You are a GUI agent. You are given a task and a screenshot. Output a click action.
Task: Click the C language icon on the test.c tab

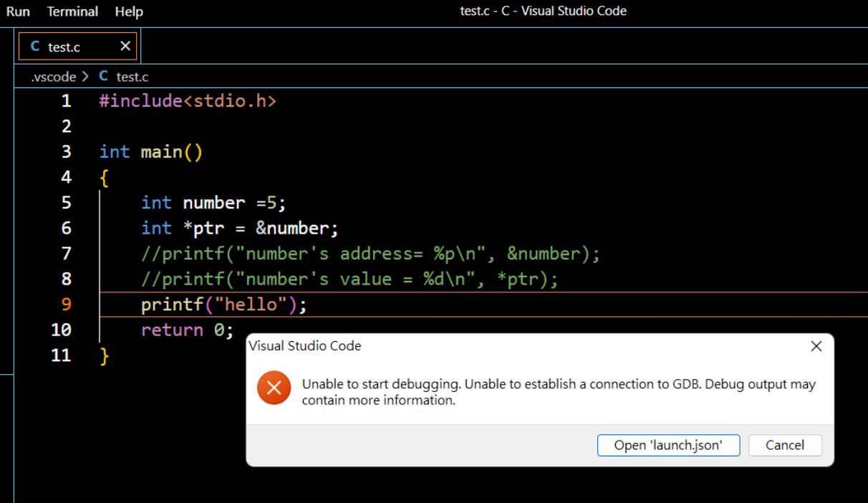34,46
